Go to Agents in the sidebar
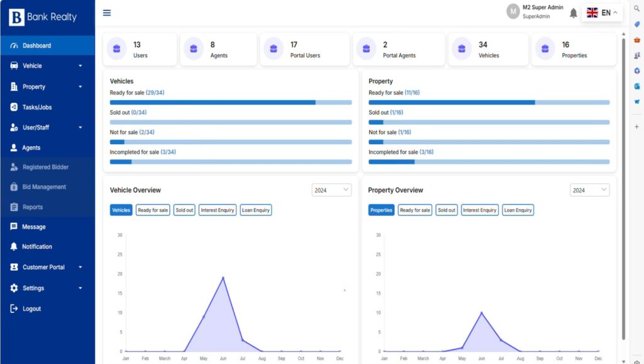The height and width of the screenshot is (364, 644). coord(31,148)
